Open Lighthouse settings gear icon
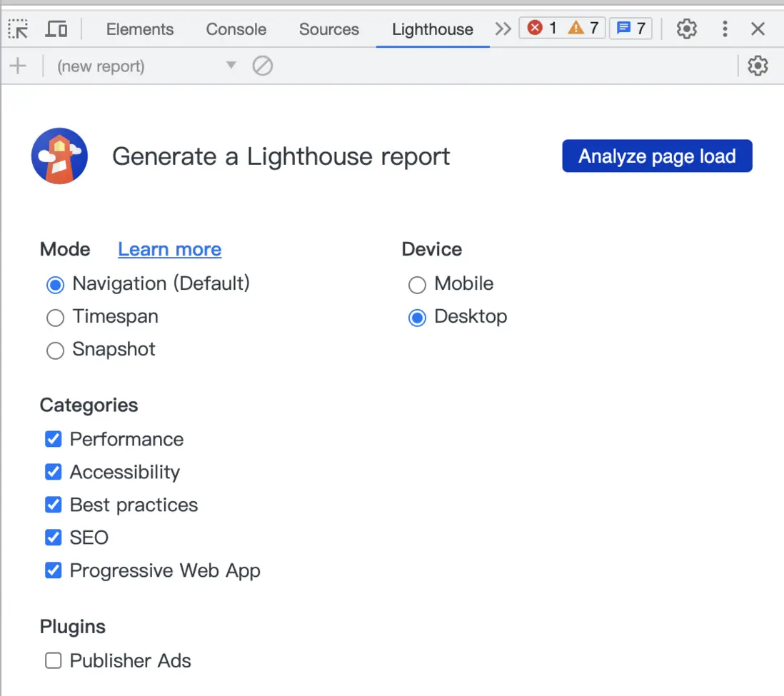Viewport: 784px width, 696px height. tap(758, 66)
